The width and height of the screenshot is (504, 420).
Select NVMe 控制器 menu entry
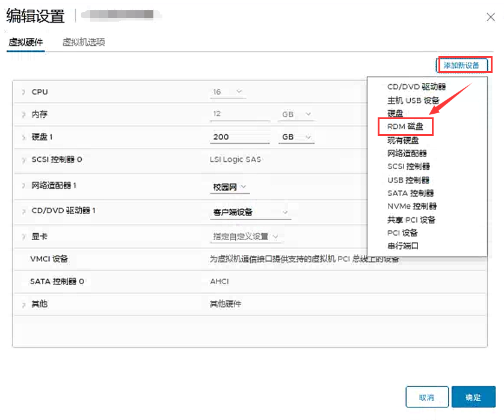(412, 206)
